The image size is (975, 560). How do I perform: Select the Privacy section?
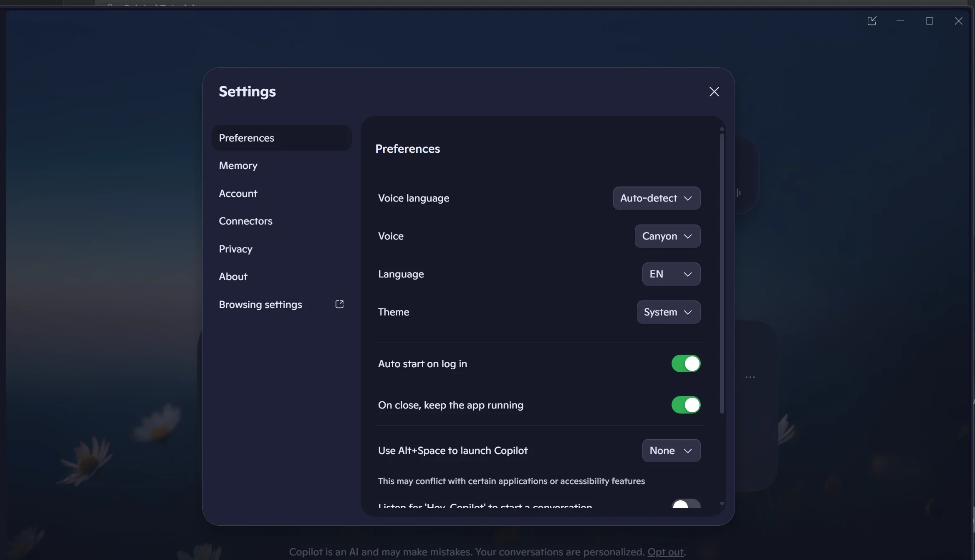pos(281,249)
